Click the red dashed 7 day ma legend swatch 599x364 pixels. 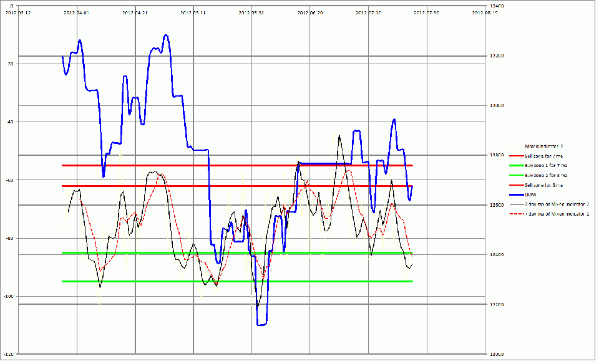coord(516,214)
